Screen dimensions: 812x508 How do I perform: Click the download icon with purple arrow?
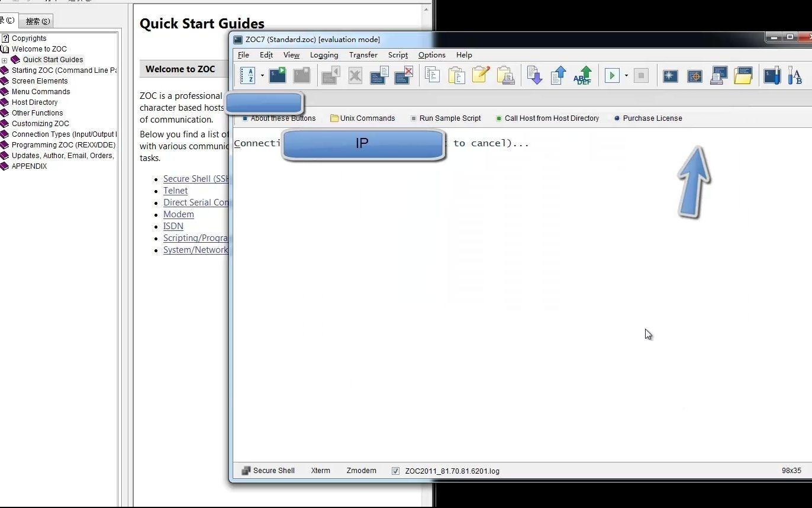(x=534, y=75)
